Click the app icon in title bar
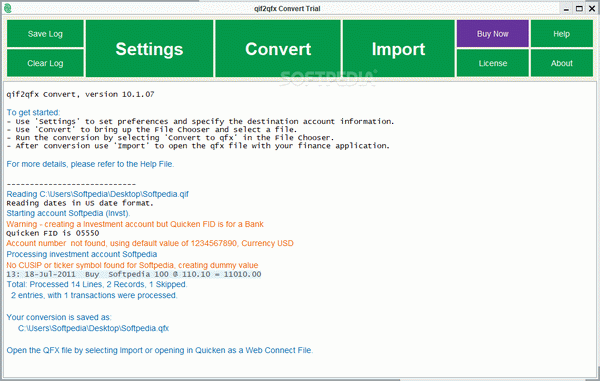This screenshot has width=600, height=381. tap(7, 8)
